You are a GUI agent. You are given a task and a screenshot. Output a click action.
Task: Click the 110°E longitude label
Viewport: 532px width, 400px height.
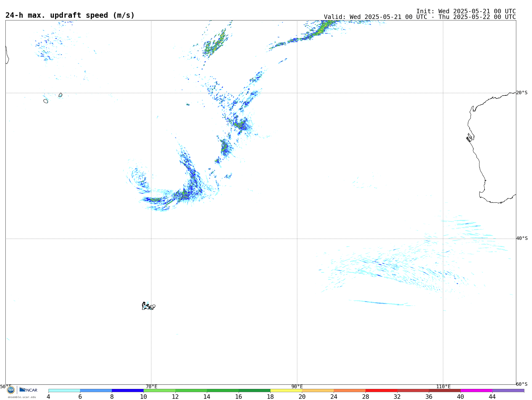pos(443,387)
